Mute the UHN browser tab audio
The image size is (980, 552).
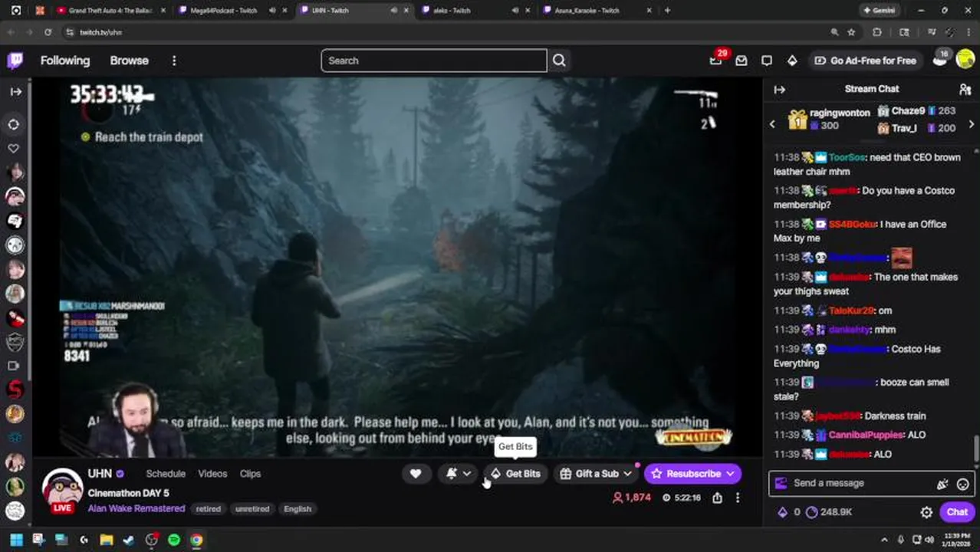pyautogui.click(x=393, y=11)
